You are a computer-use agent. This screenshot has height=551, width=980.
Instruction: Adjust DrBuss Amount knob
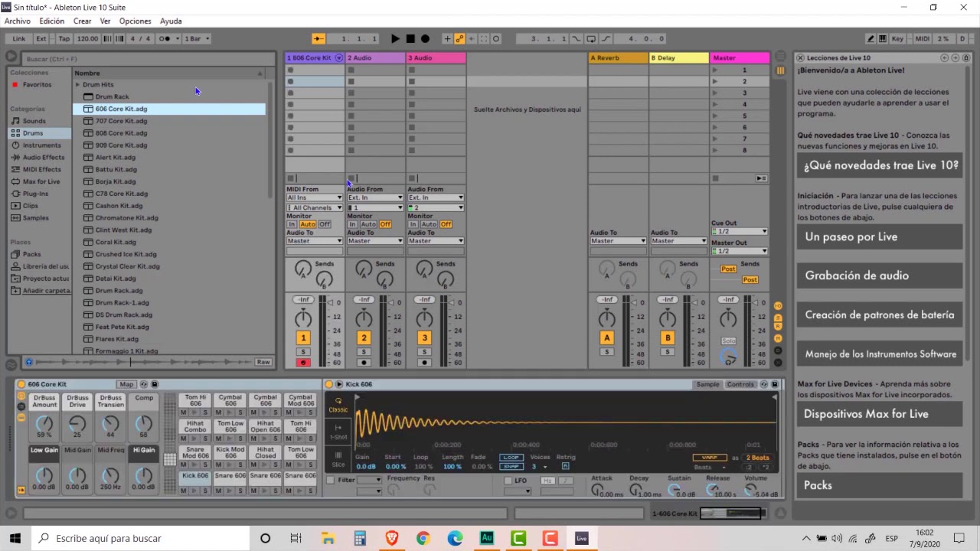point(44,423)
